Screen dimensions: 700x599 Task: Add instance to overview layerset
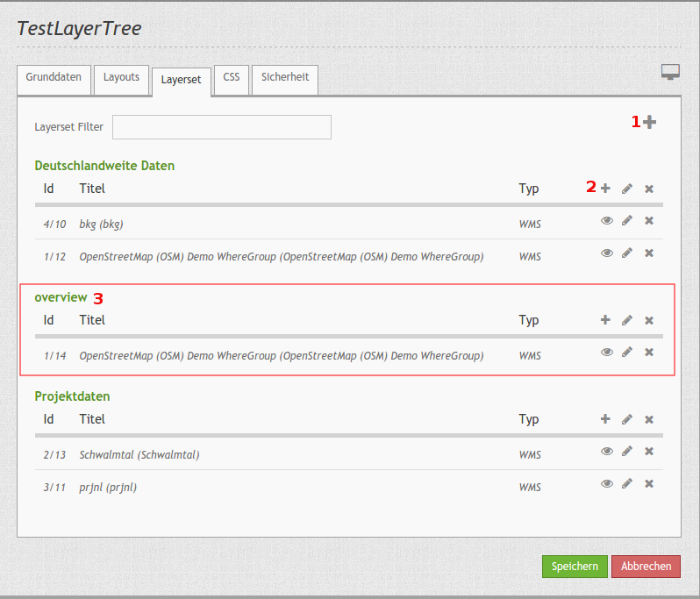pyautogui.click(x=605, y=320)
